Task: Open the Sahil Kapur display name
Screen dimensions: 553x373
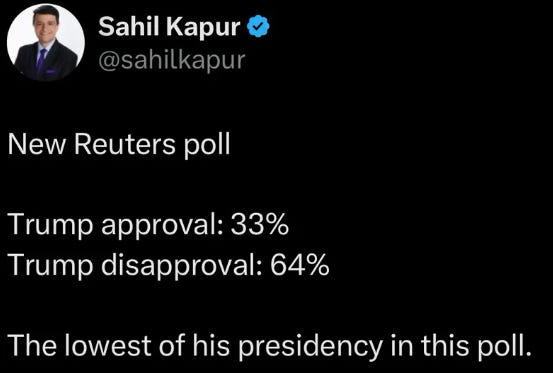Action: click(169, 27)
